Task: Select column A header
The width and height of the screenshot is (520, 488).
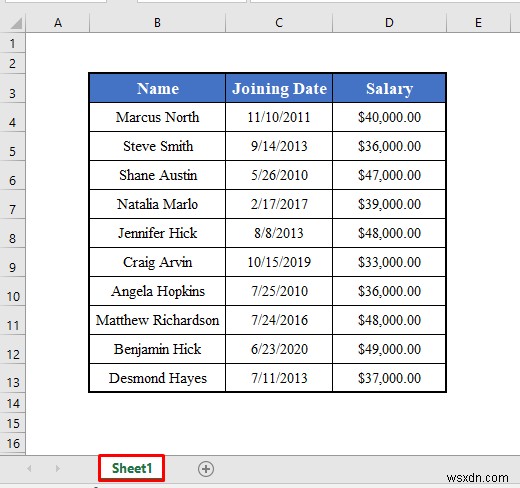Action: coord(58,23)
